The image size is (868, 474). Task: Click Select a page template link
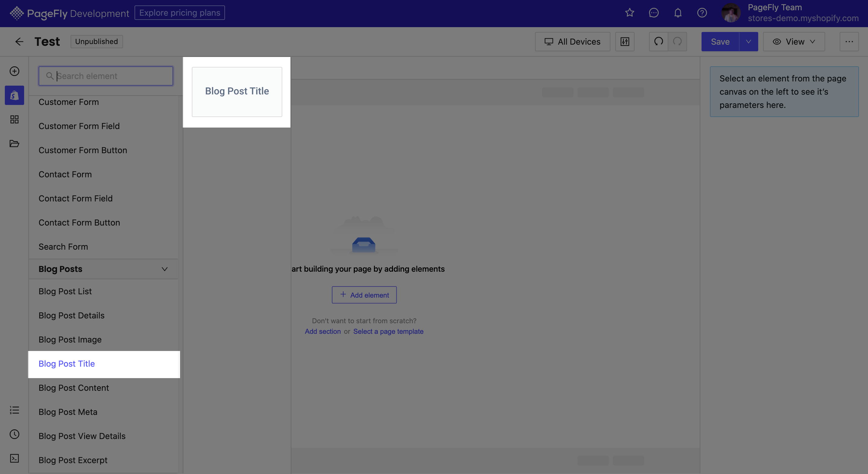pyautogui.click(x=388, y=331)
